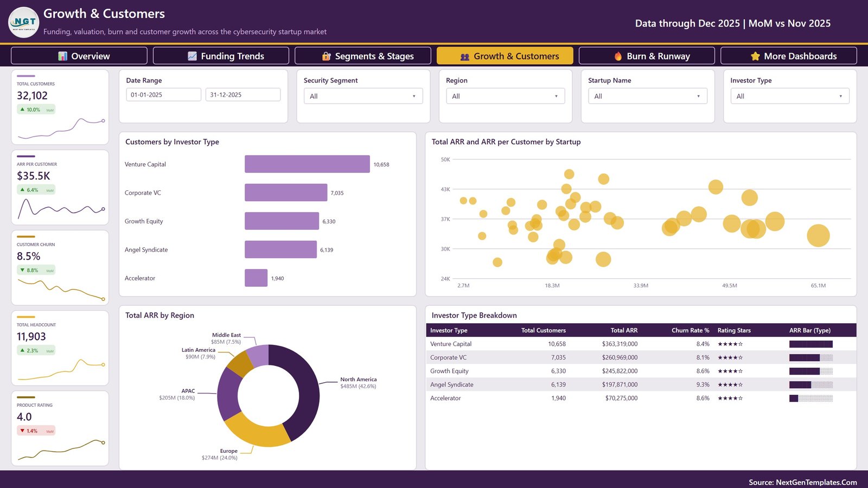
Task: Open the Overview dashboard tab
Action: 79,56
